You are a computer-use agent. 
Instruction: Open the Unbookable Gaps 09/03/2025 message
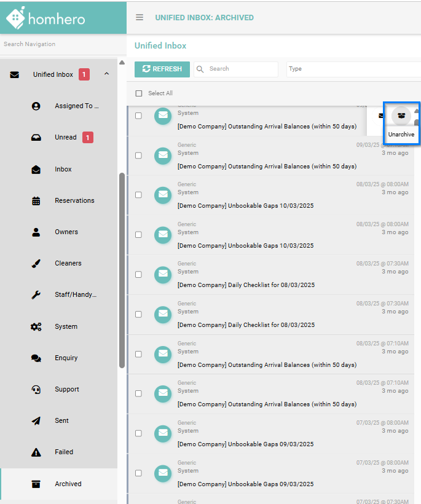click(x=245, y=444)
